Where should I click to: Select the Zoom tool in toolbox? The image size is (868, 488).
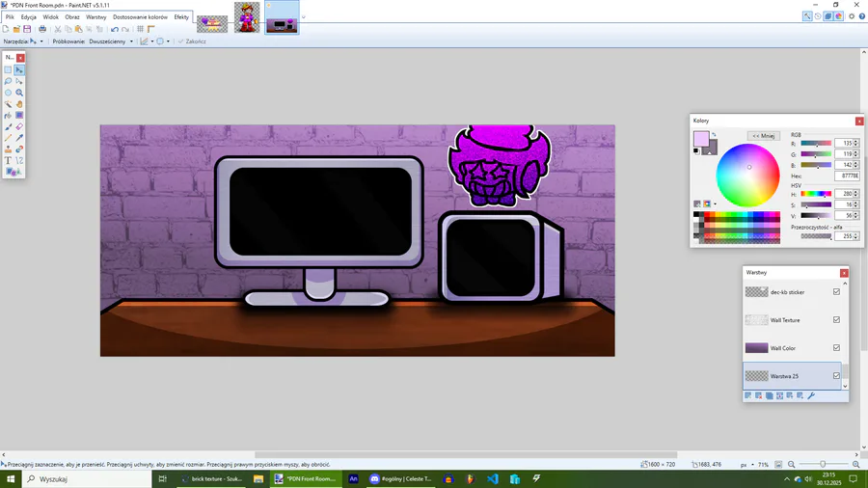(x=19, y=93)
